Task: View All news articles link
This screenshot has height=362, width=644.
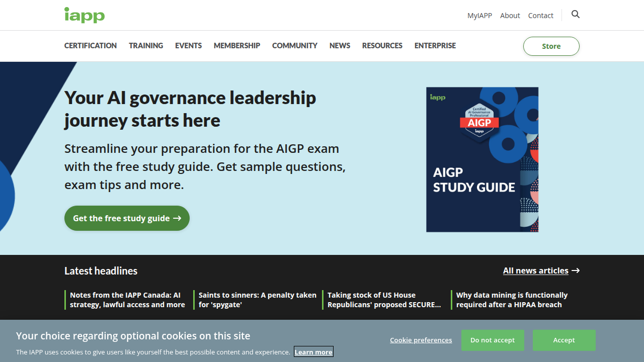Action: click(541, 270)
